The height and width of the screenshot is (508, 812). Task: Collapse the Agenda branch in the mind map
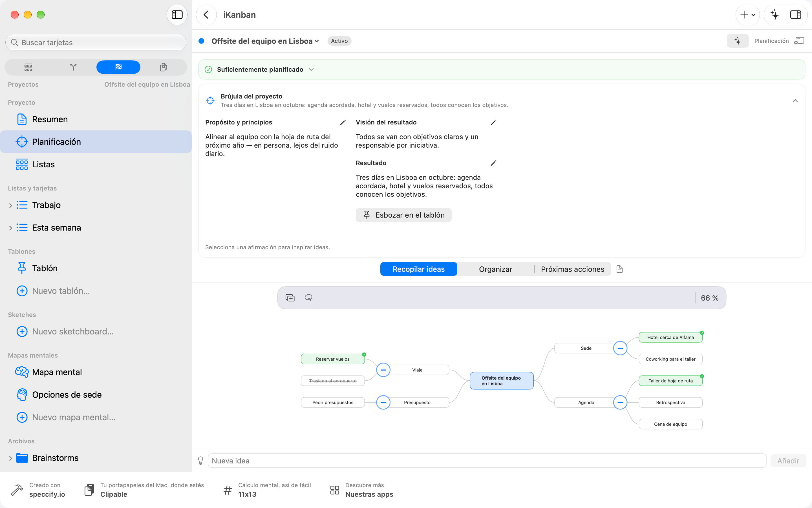pos(620,402)
